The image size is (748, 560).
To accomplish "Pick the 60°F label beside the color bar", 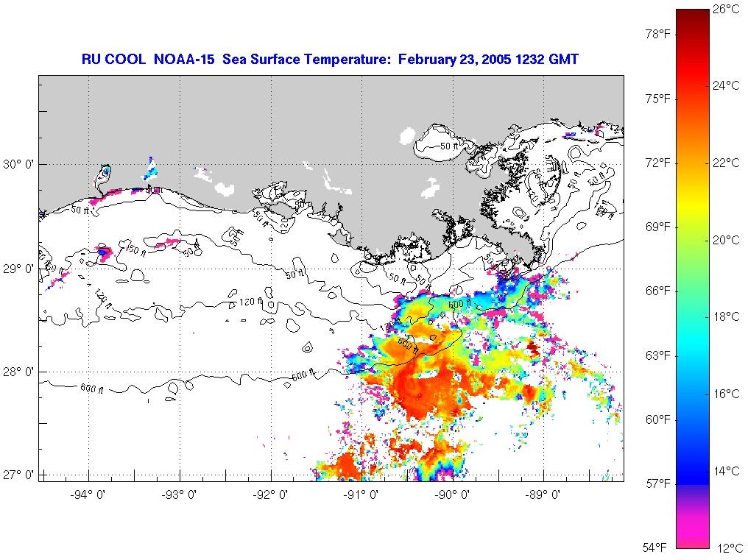I will (x=657, y=419).
